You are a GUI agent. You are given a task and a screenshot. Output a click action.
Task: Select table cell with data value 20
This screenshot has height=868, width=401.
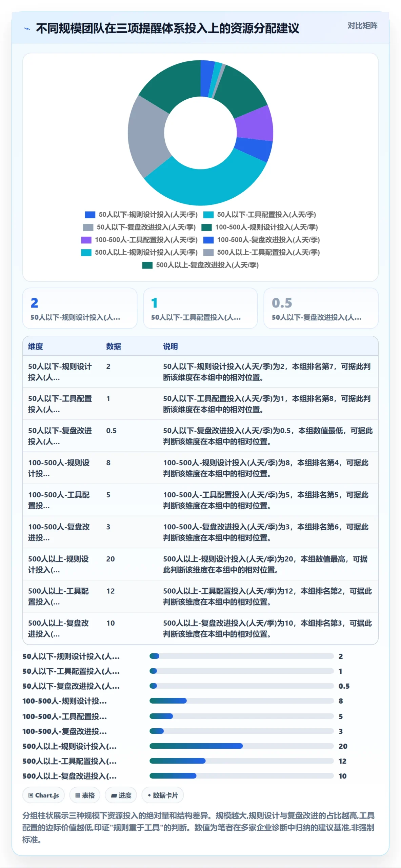[129, 564]
